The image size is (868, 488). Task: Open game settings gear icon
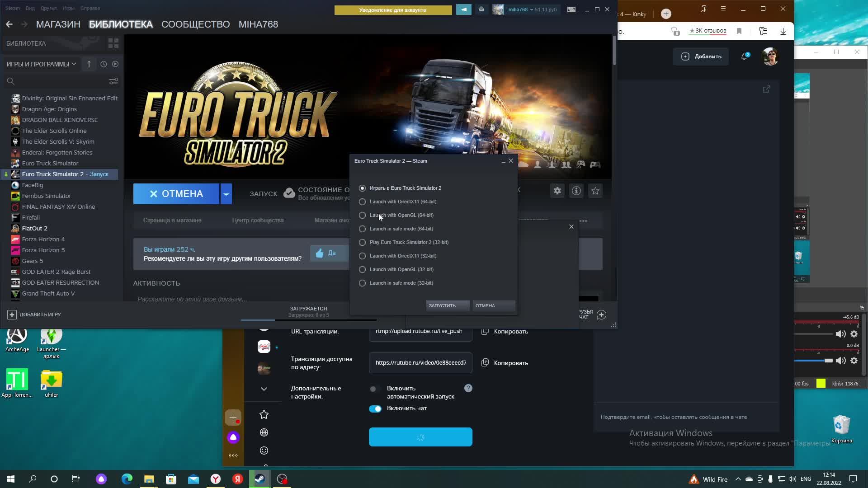tap(557, 191)
